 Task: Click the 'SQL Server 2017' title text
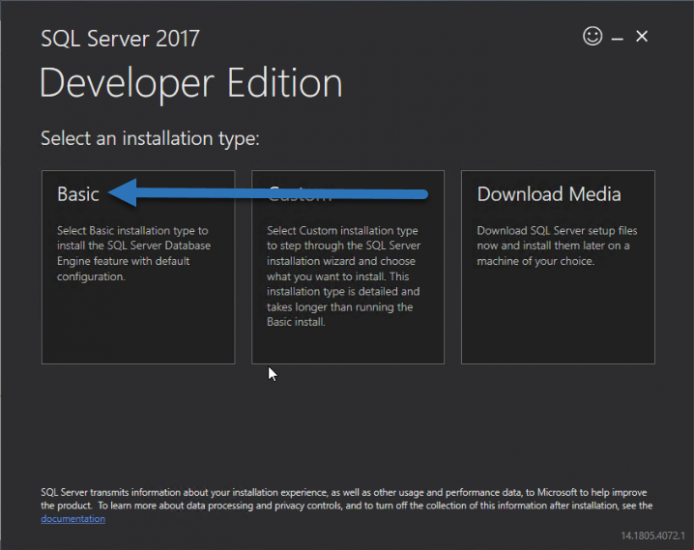(120, 38)
